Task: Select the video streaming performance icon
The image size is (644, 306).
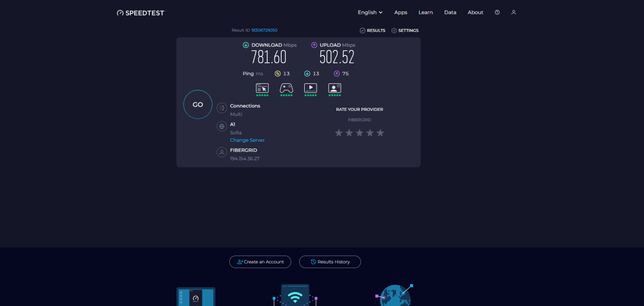Action: (x=310, y=89)
